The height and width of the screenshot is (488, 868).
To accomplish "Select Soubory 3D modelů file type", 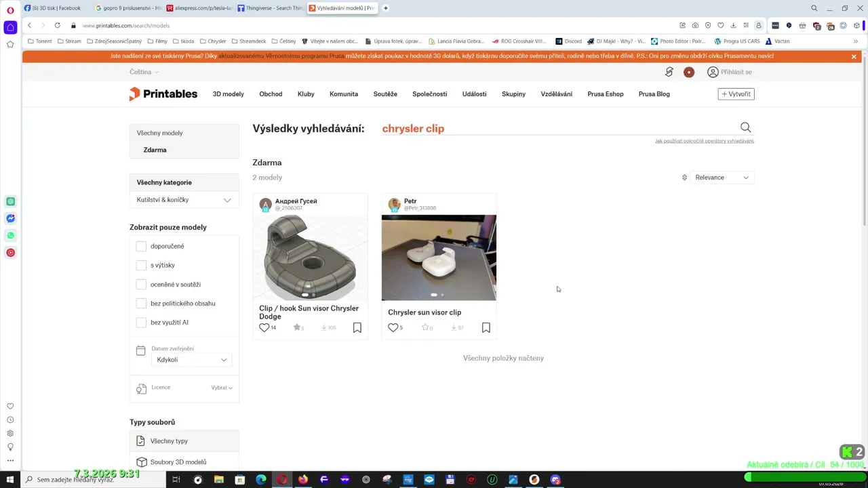I will [184, 462].
